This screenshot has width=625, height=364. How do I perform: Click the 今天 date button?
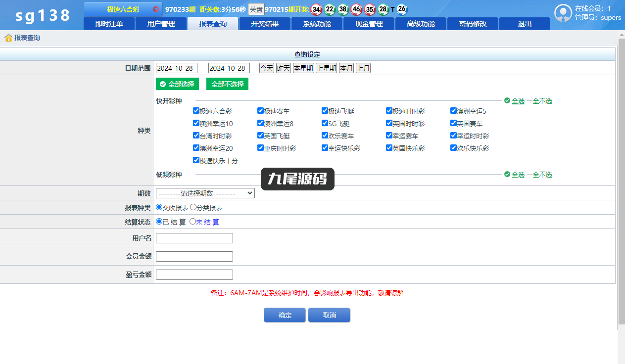[x=267, y=68]
